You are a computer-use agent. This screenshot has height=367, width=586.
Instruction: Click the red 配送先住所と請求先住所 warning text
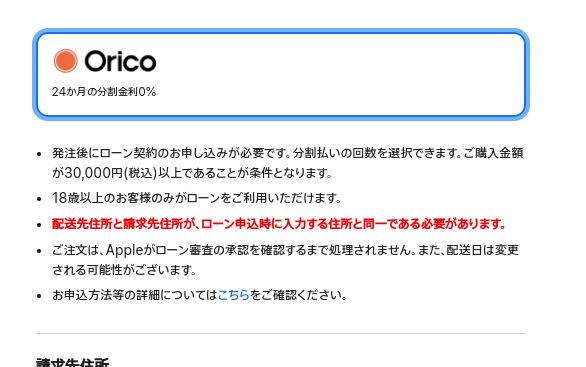click(x=279, y=224)
